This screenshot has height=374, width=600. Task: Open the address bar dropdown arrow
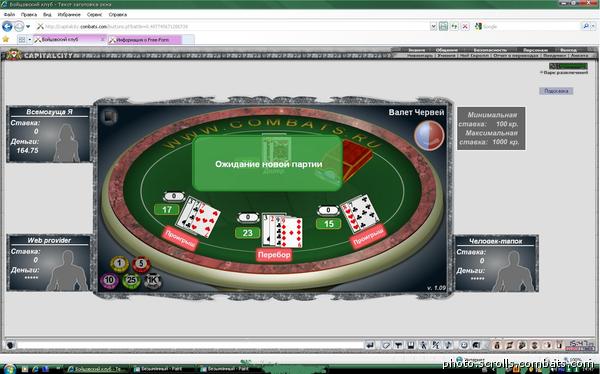(434, 26)
